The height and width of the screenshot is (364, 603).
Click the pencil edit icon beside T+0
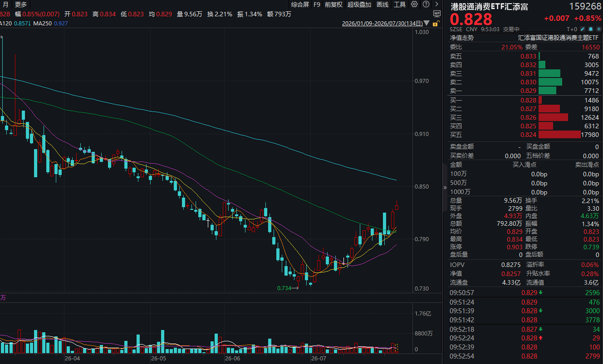click(582, 29)
